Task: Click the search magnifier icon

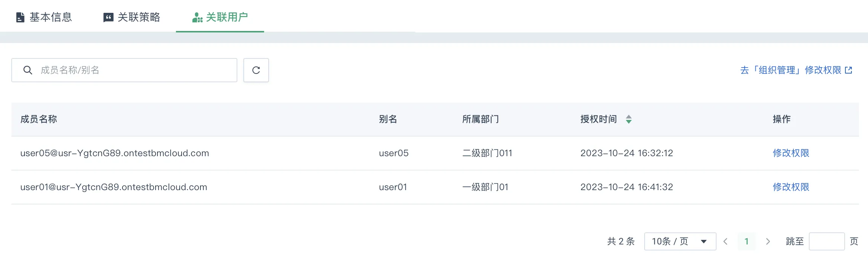Action: click(x=28, y=70)
